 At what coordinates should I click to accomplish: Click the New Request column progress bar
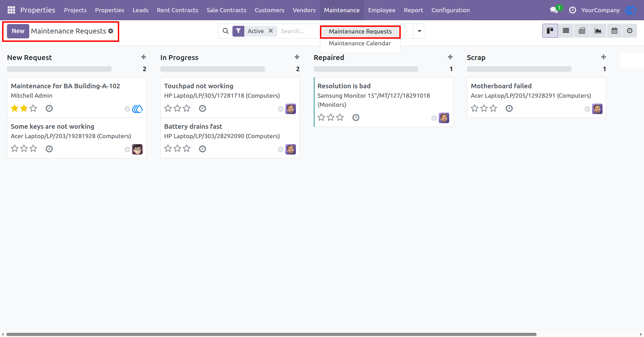59,69
